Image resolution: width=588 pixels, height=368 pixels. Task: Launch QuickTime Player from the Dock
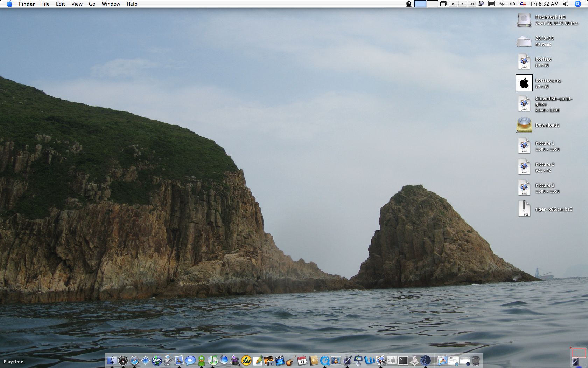point(324,360)
